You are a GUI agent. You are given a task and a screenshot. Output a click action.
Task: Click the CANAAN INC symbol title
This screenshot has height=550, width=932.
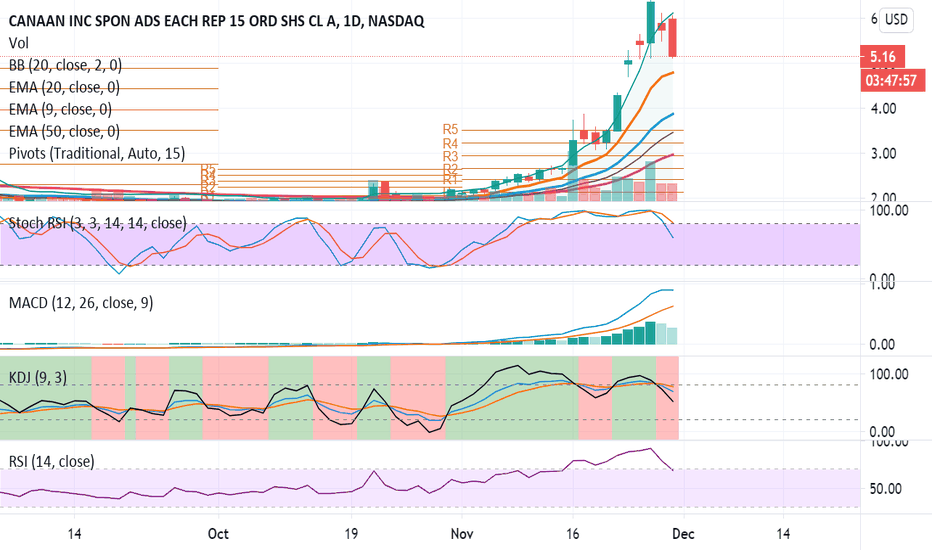pyautogui.click(x=216, y=21)
